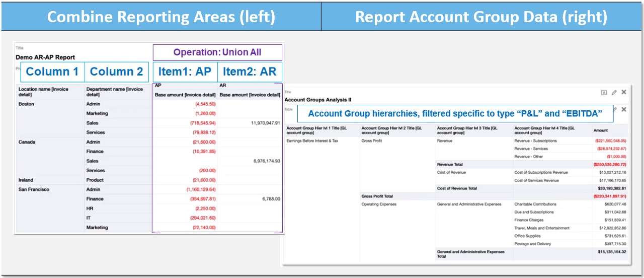Select the Postage and Delivery row
The width and height of the screenshot is (644, 278).
[533, 244]
